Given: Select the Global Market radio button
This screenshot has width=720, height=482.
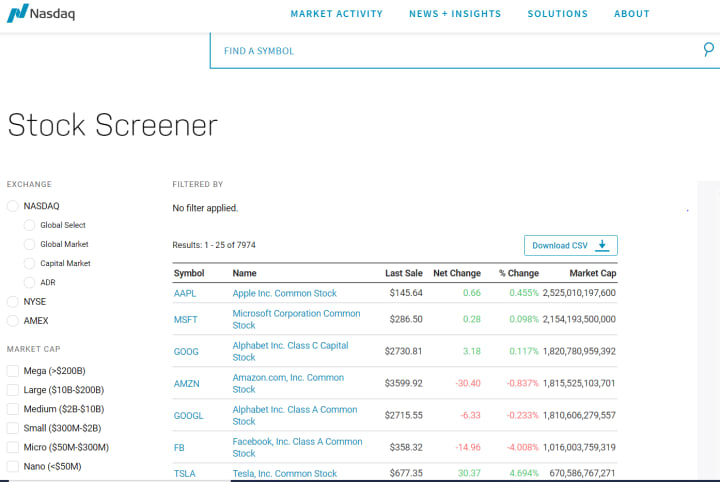Looking at the screenshot, I should [x=29, y=244].
